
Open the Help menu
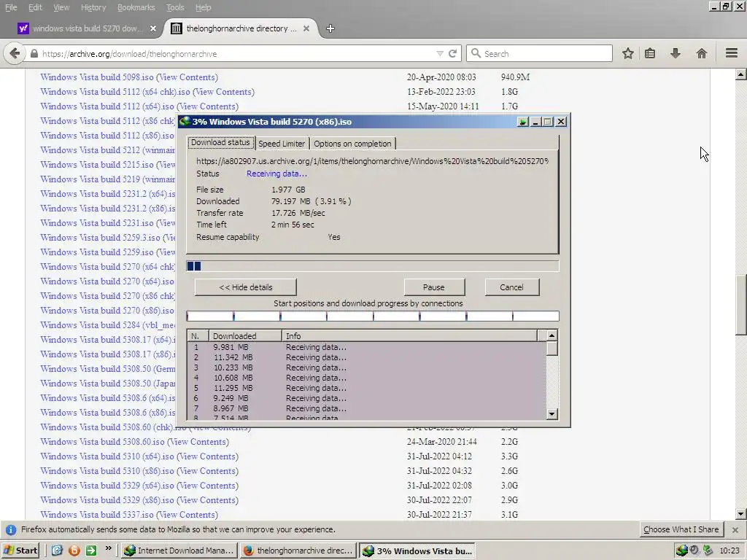[x=204, y=7]
